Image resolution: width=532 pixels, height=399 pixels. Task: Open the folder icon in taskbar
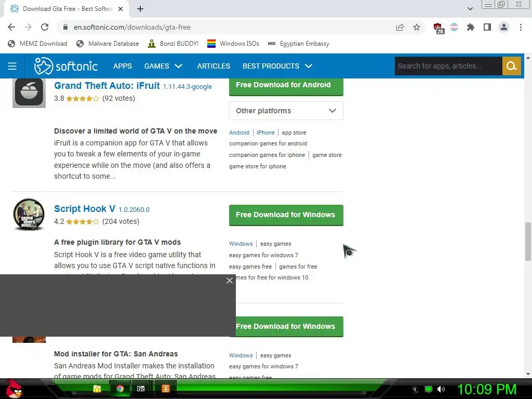(x=97, y=389)
